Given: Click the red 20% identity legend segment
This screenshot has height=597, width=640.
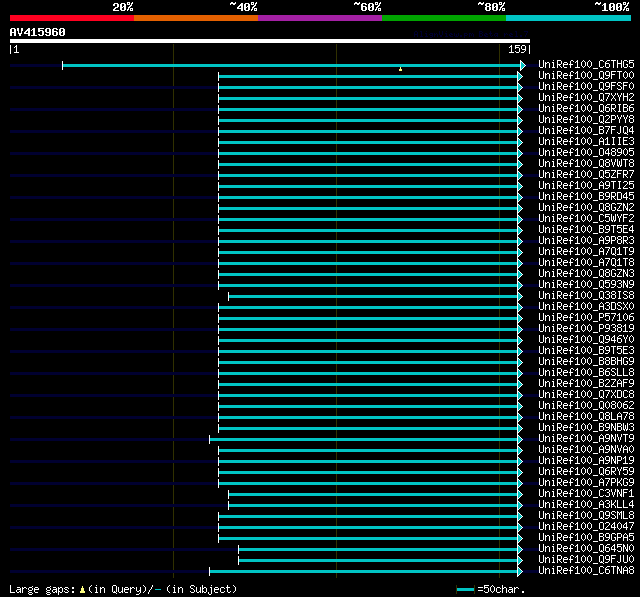Looking at the screenshot, I should coord(72,18).
